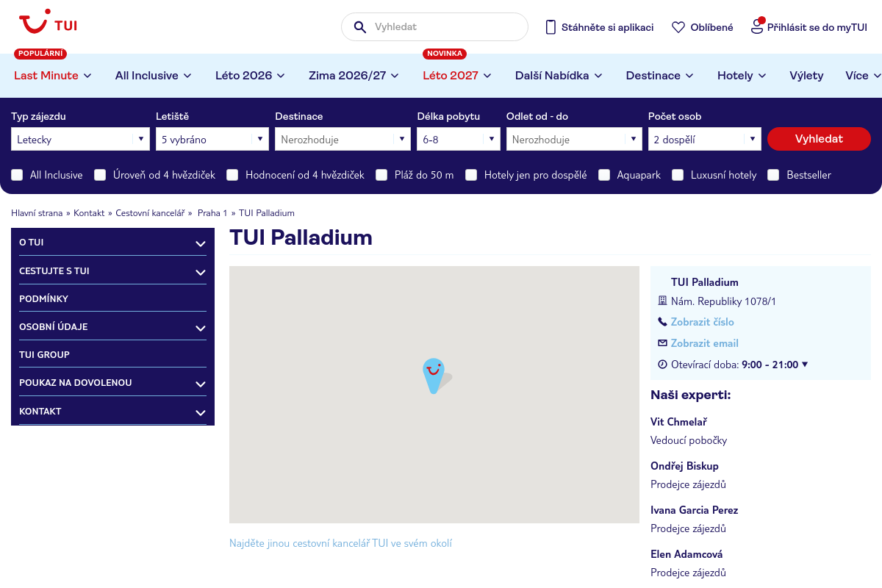The image size is (882, 588).
Task: Open the Letiště dropdown
Action: tap(212, 139)
